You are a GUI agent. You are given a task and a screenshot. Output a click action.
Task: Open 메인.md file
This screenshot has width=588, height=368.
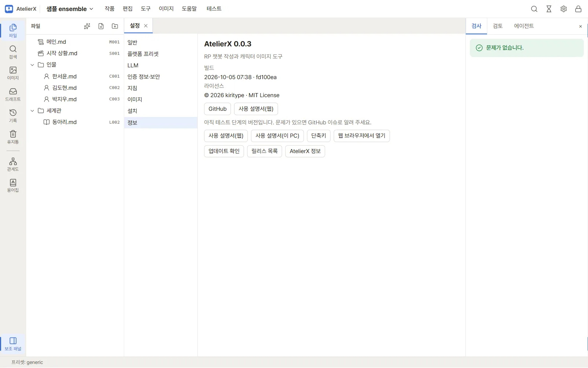pos(75,42)
